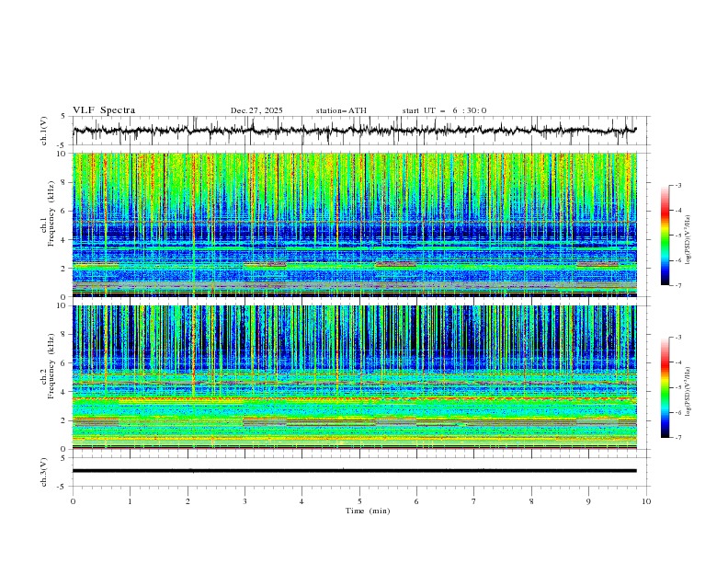Click the 8 tick label on time axis
Screen dimensions: 728x563
pyautogui.click(x=531, y=501)
